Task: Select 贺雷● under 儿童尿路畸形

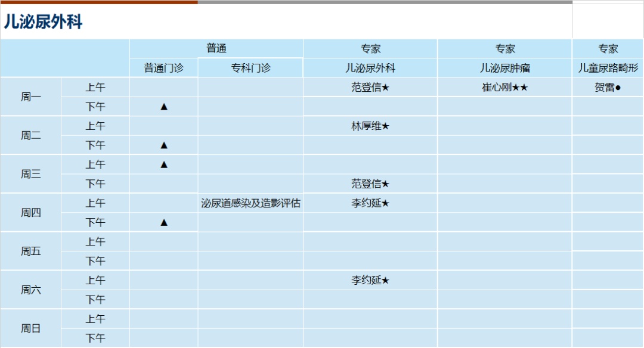Action: pyautogui.click(x=608, y=88)
